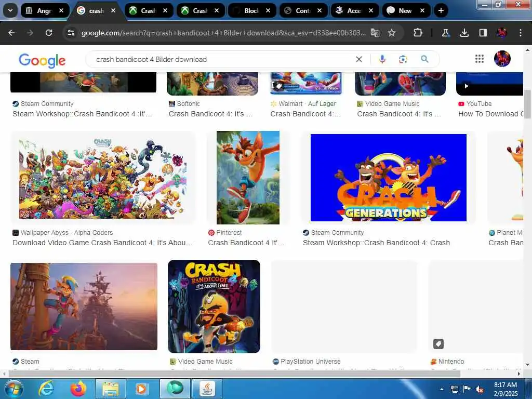Close the Angr tab
This screenshot has height=399, width=532.
[61, 10]
